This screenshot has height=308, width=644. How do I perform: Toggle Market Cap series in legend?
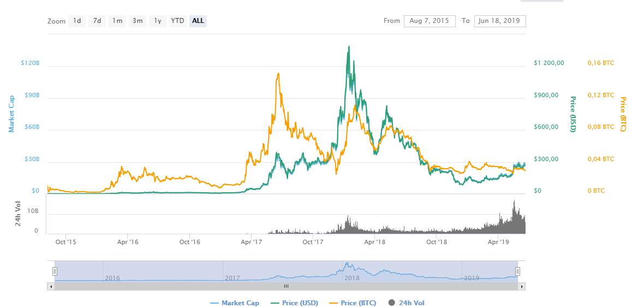point(235,303)
